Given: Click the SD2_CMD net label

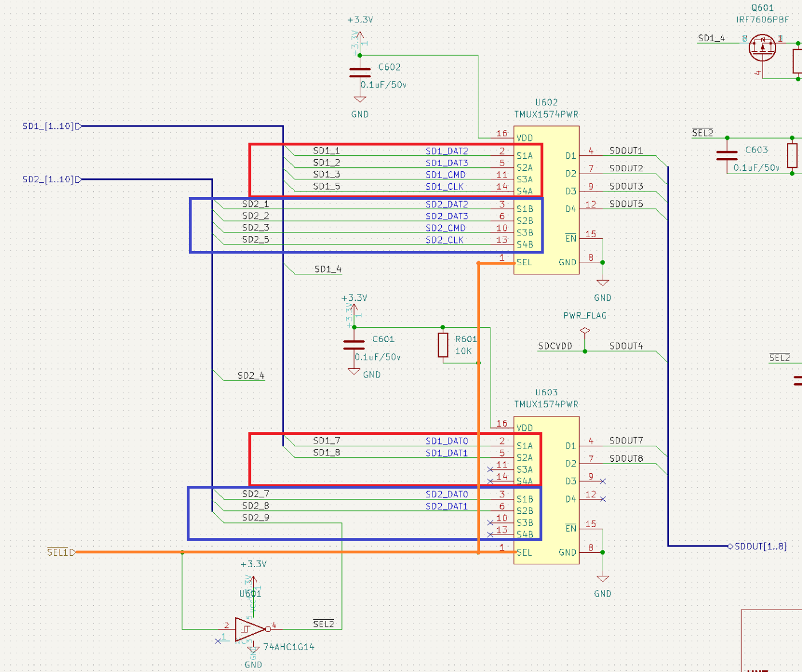Looking at the screenshot, I should (446, 228).
